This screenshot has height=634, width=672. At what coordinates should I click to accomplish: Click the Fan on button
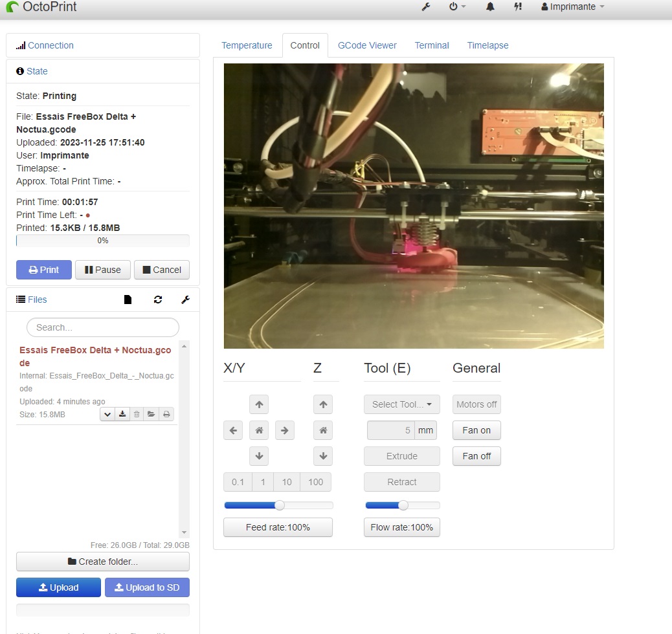[476, 430]
